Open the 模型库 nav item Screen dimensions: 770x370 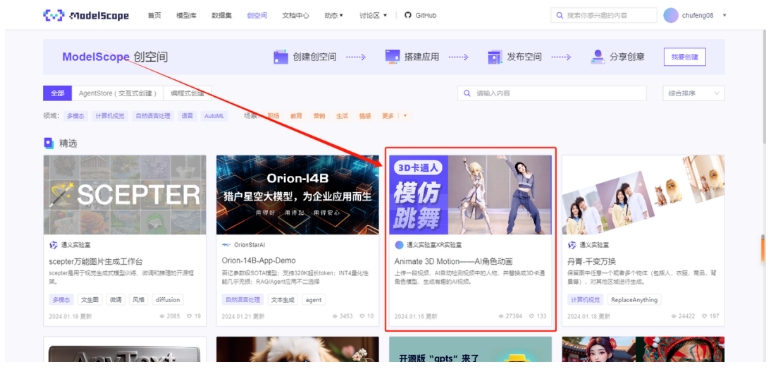point(186,15)
